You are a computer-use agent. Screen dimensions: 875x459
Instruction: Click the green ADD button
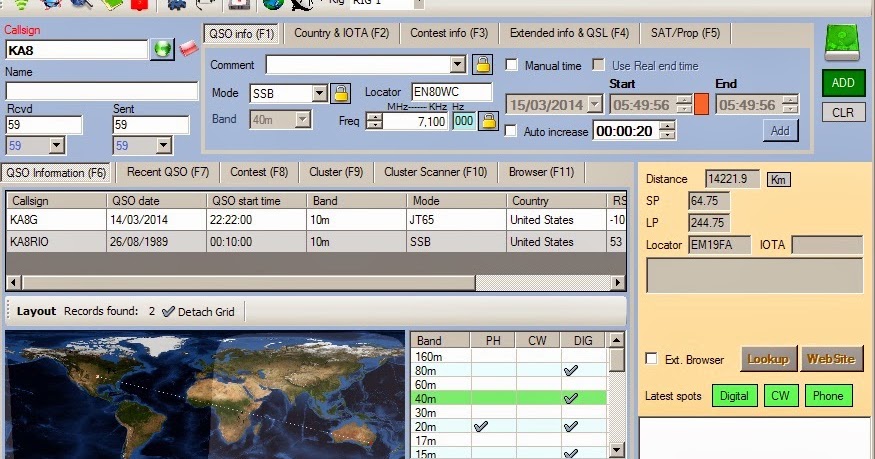tap(843, 83)
